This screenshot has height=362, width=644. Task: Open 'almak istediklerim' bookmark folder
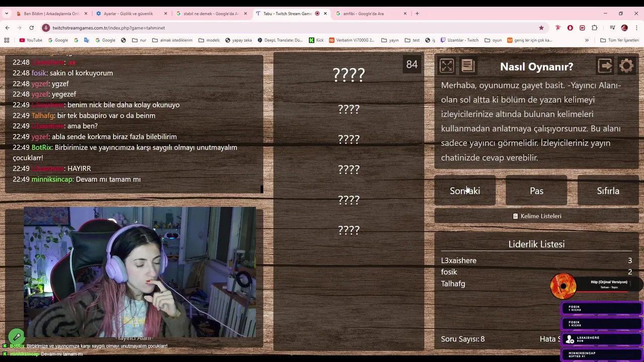pyautogui.click(x=172, y=40)
